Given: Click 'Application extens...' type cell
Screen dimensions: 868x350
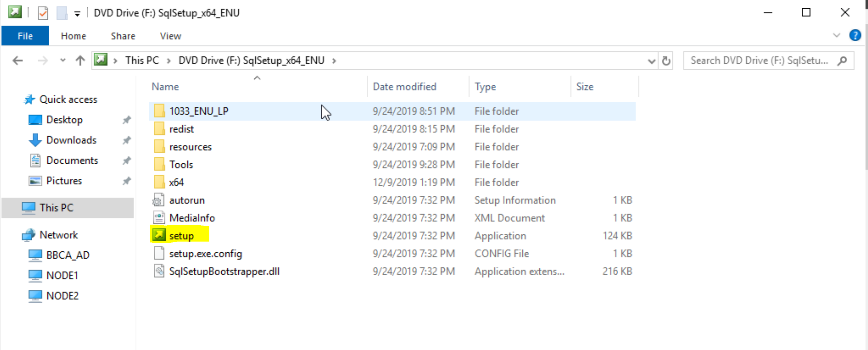Looking at the screenshot, I should pos(519,271).
